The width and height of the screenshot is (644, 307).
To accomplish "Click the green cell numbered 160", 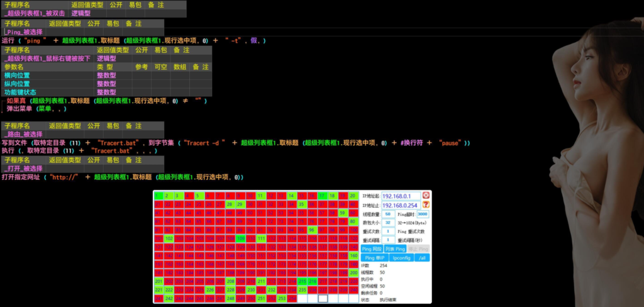I will 353,255.
